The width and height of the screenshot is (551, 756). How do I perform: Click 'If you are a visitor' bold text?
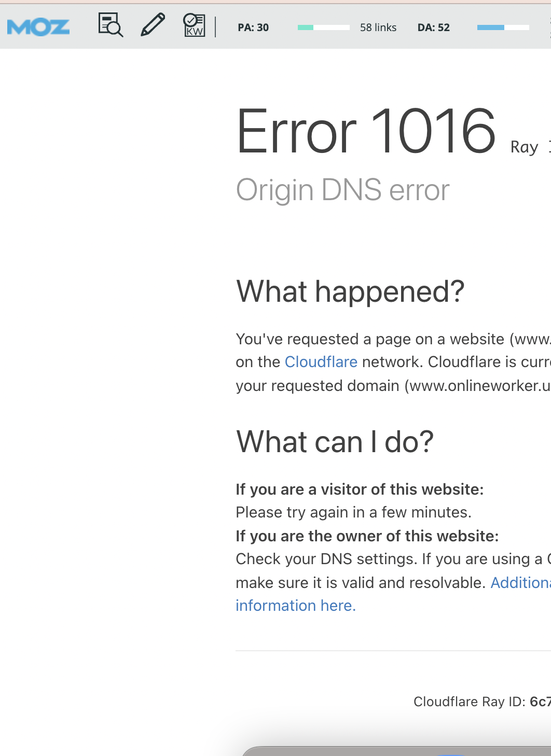point(360,489)
